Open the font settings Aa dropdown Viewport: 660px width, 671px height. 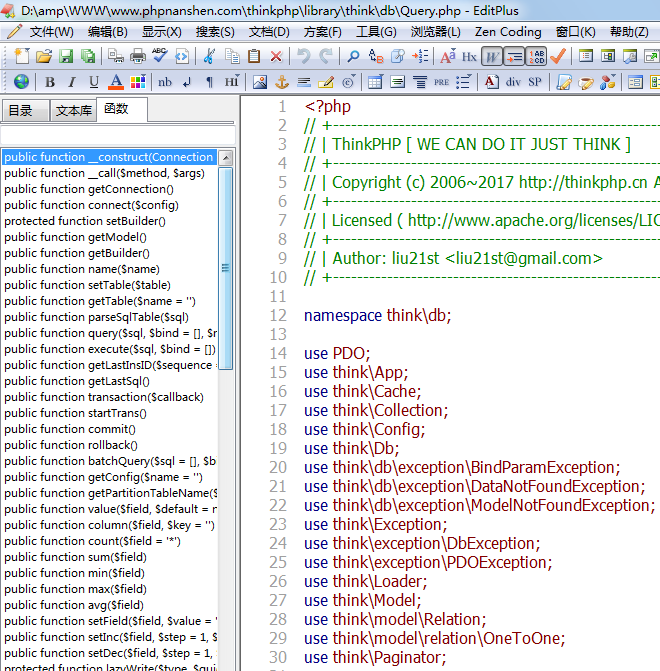[448, 56]
